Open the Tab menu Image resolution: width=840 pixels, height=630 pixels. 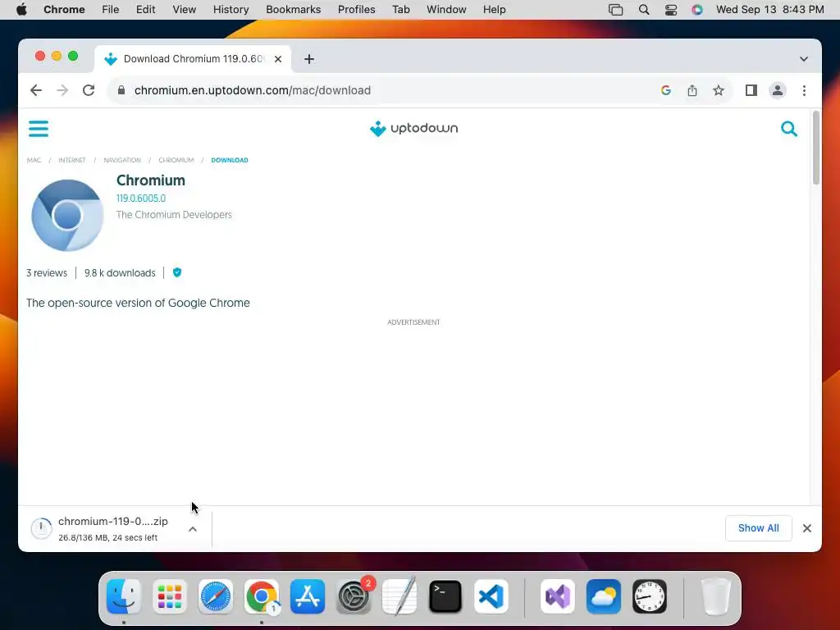pos(400,10)
